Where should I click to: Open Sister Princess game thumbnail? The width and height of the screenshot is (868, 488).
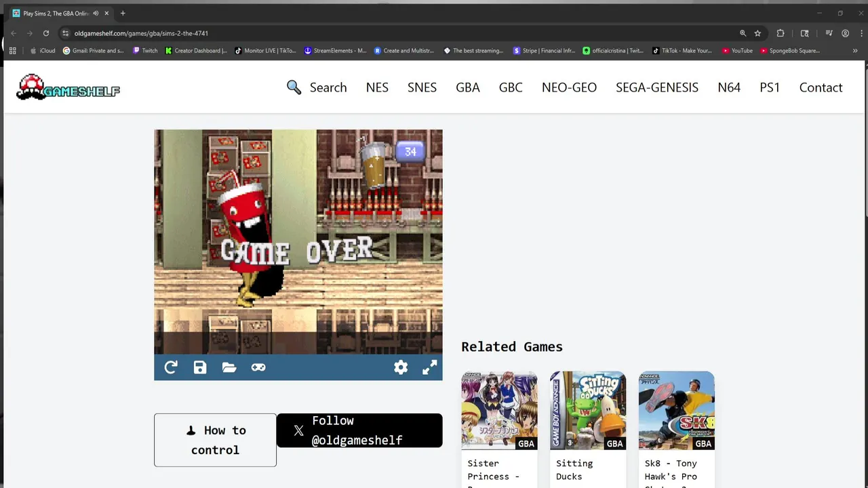point(499,410)
